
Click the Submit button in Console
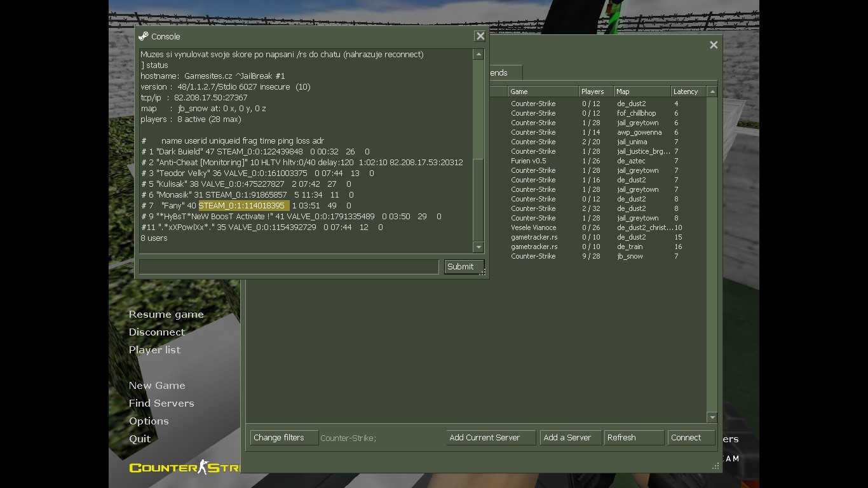[464, 267]
